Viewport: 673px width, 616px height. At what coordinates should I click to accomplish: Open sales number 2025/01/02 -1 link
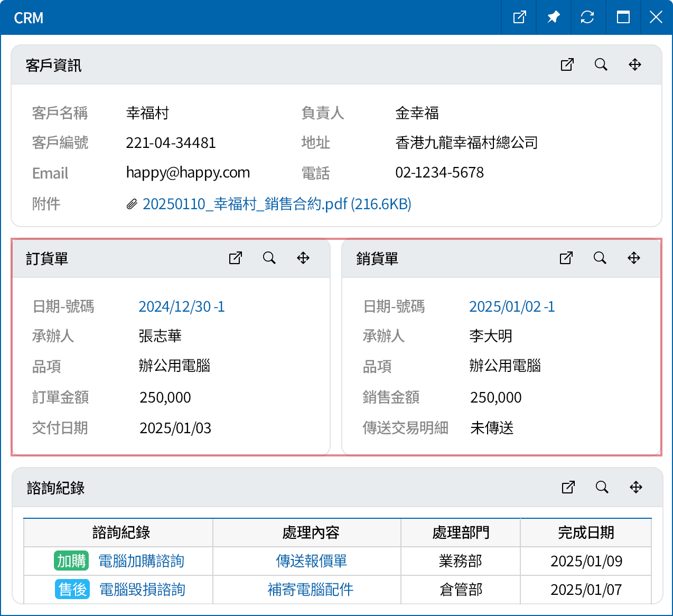click(511, 306)
